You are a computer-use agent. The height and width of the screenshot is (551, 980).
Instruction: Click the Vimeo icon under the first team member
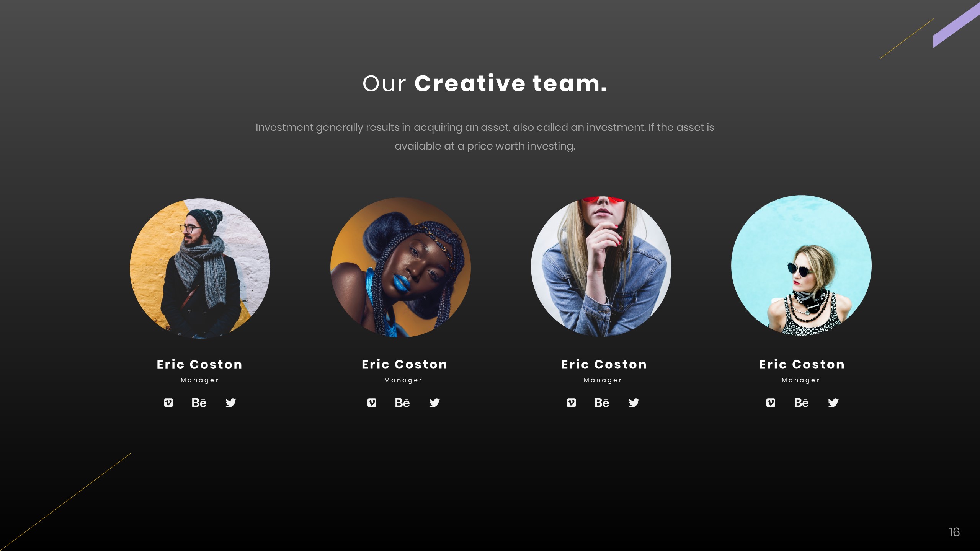pos(168,403)
